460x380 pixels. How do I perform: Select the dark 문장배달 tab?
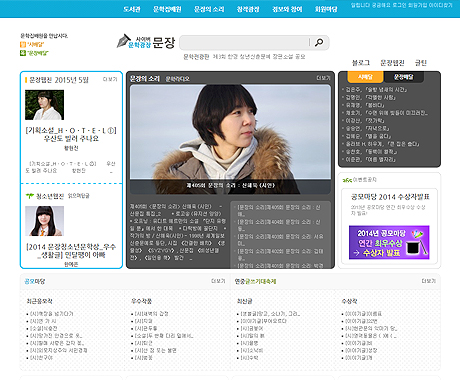404,77
